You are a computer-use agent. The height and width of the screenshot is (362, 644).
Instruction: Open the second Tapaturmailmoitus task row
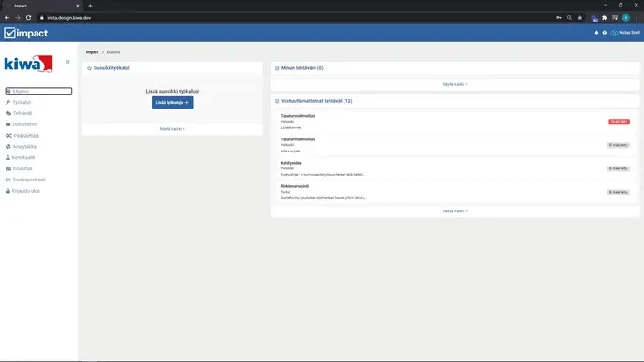455,145
